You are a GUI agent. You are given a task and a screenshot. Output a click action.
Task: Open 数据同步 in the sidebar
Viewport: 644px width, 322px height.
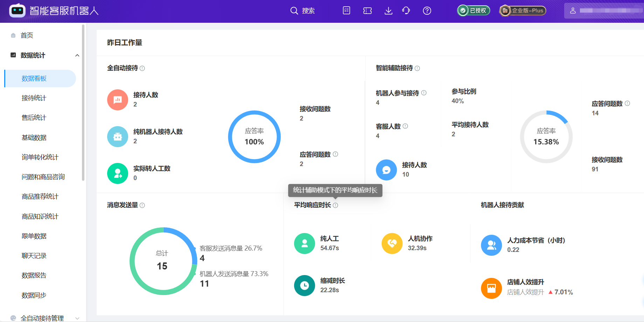pos(34,295)
